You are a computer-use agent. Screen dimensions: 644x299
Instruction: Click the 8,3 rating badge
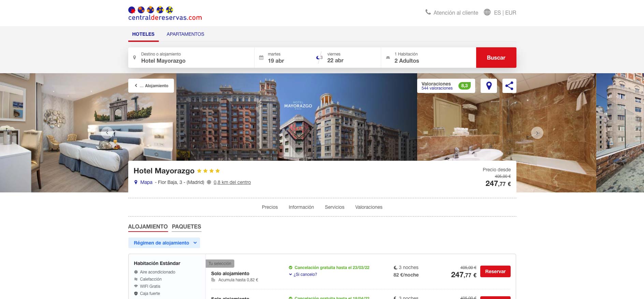tap(465, 86)
